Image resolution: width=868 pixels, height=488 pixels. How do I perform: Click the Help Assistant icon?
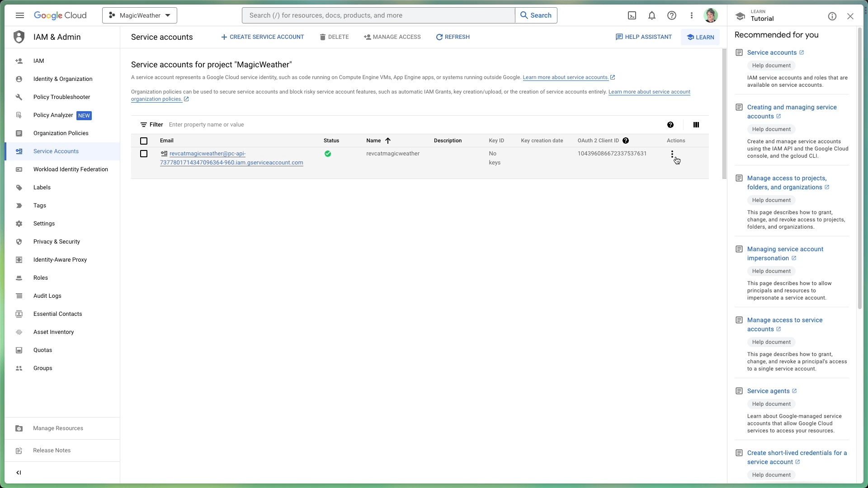[619, 37]
